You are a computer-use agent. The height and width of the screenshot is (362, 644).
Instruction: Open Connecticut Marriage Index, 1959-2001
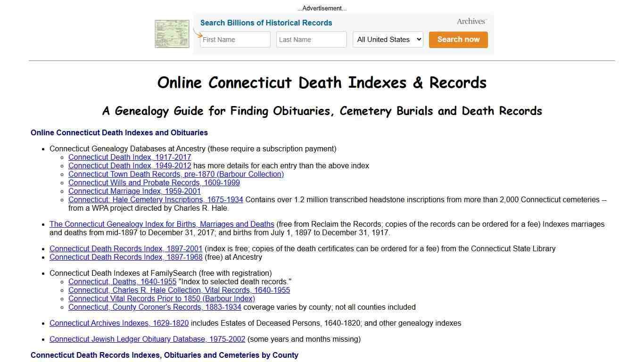(x=134, y=191)
